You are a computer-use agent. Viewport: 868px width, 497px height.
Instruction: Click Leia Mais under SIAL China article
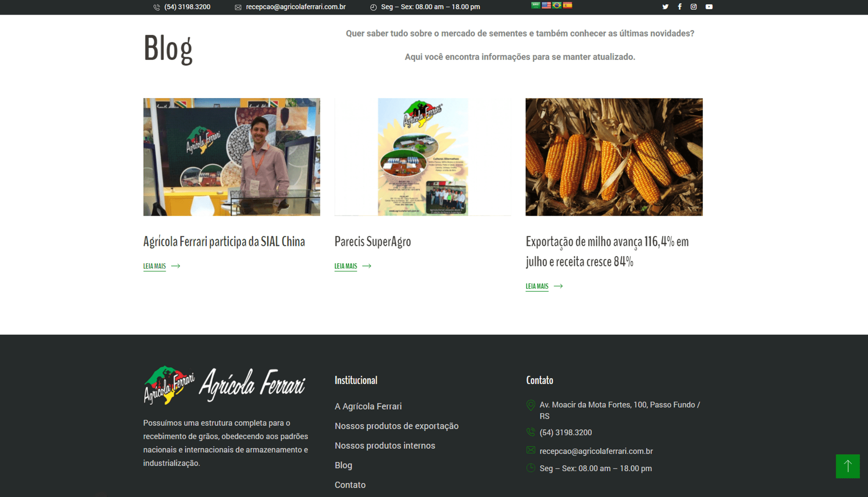point(162,266)
